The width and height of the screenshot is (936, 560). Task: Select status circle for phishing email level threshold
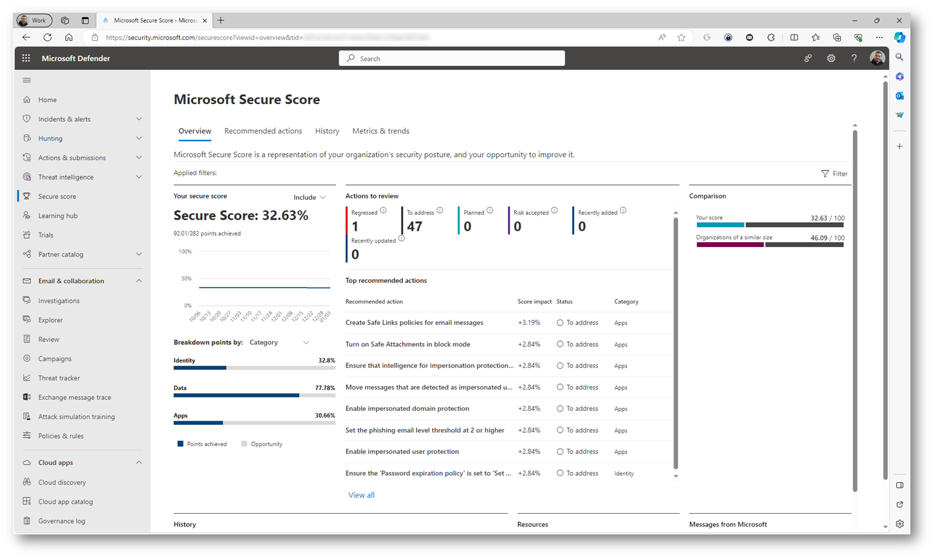point(560,430)
